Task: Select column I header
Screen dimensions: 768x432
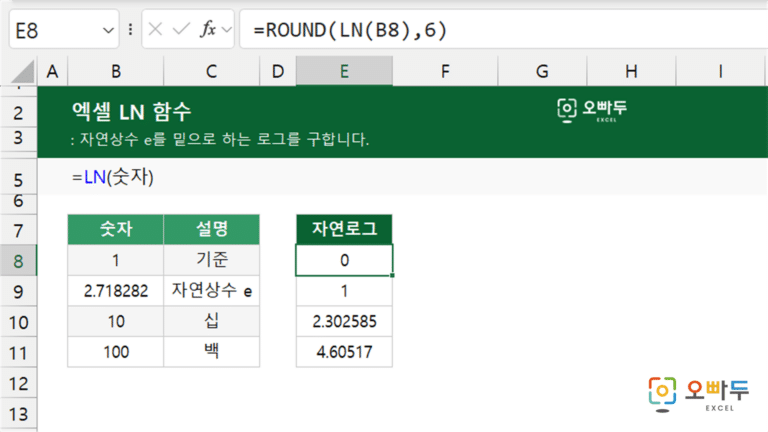Action: (720, 72)
